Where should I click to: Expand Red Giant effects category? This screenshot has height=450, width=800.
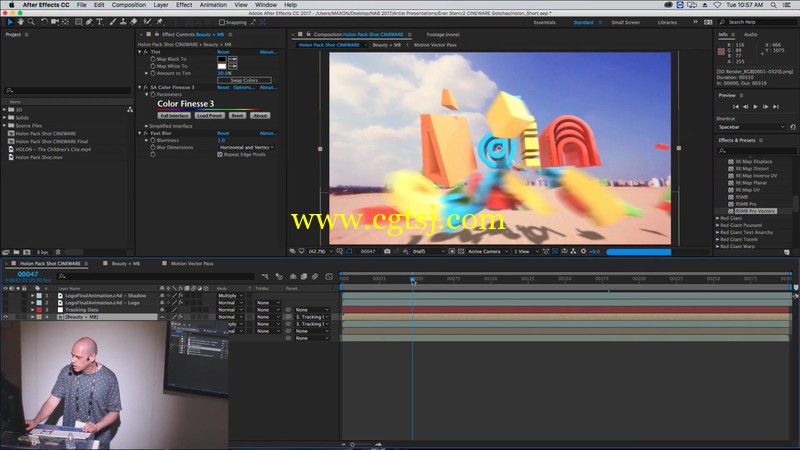click(718, 218)
